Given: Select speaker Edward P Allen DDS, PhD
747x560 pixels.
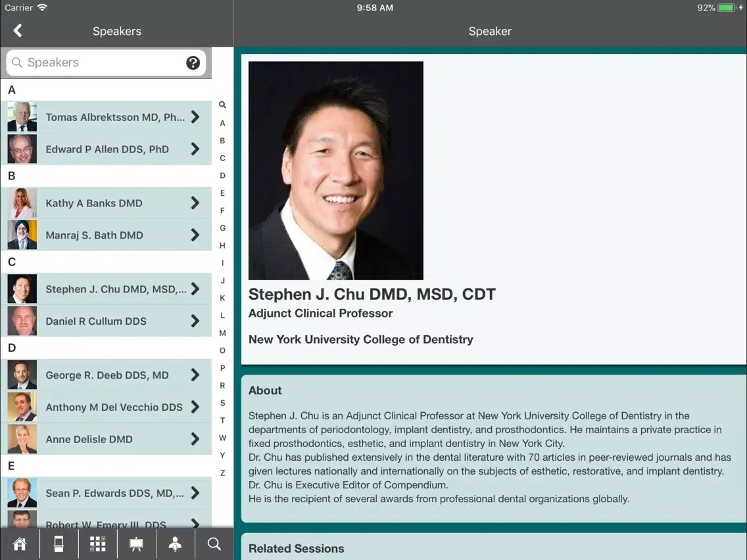Looking at the screenshot, I should click(x=107, y=149).
